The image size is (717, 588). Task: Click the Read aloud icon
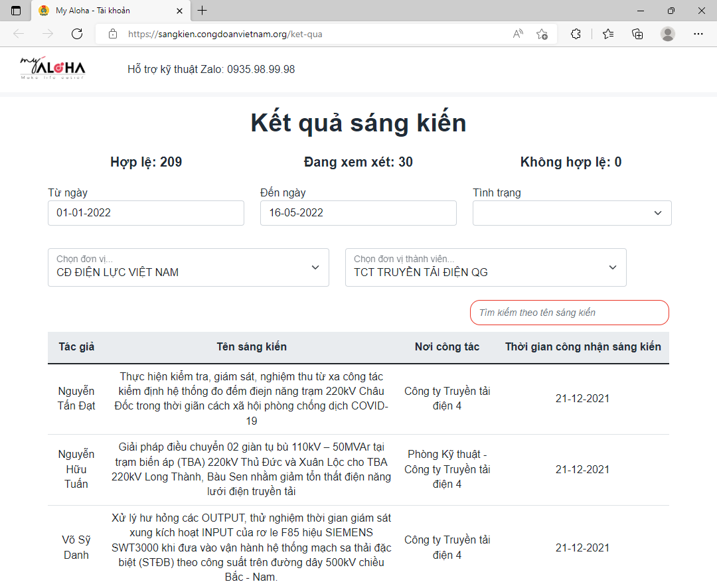tap(518, 34)
